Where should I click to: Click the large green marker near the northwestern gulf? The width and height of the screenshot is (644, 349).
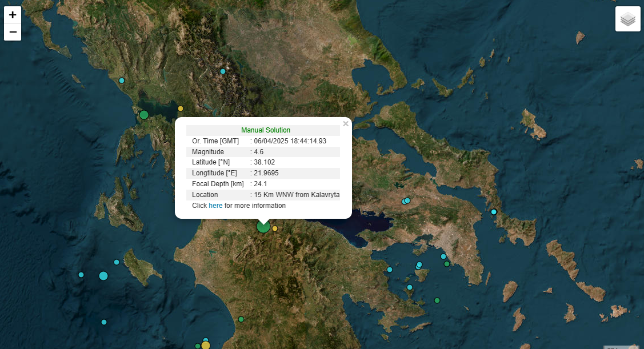tap(144, 115)
